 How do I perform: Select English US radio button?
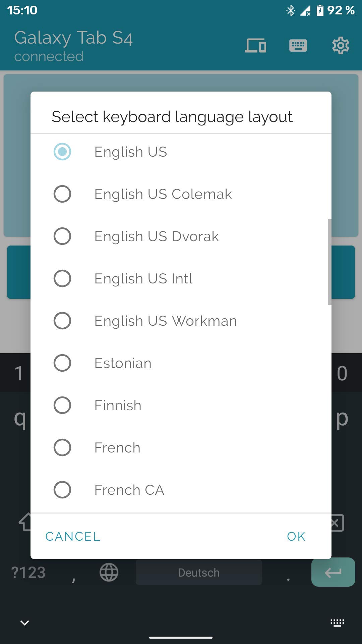coord(62,152)
